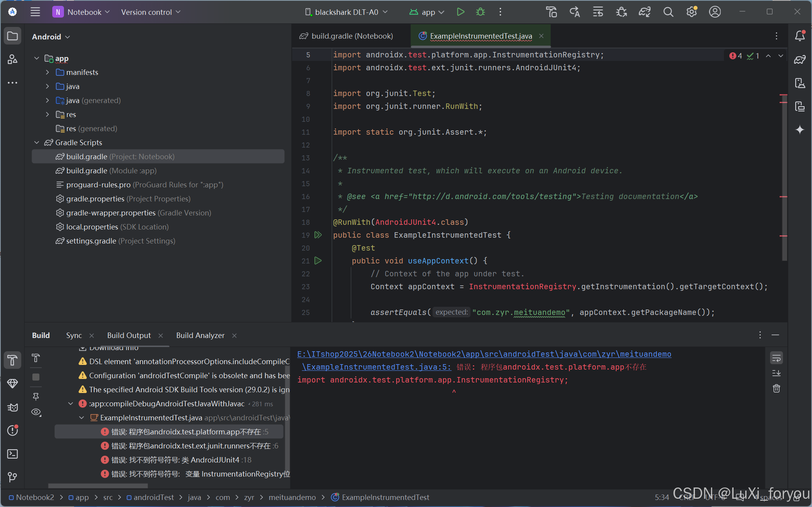Click the build tree horizontal scrollbar

click(98, 486)
